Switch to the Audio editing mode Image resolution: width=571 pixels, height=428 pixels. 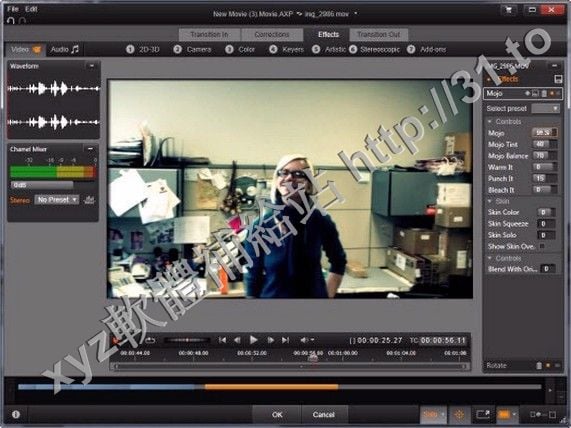click(64, 49)
